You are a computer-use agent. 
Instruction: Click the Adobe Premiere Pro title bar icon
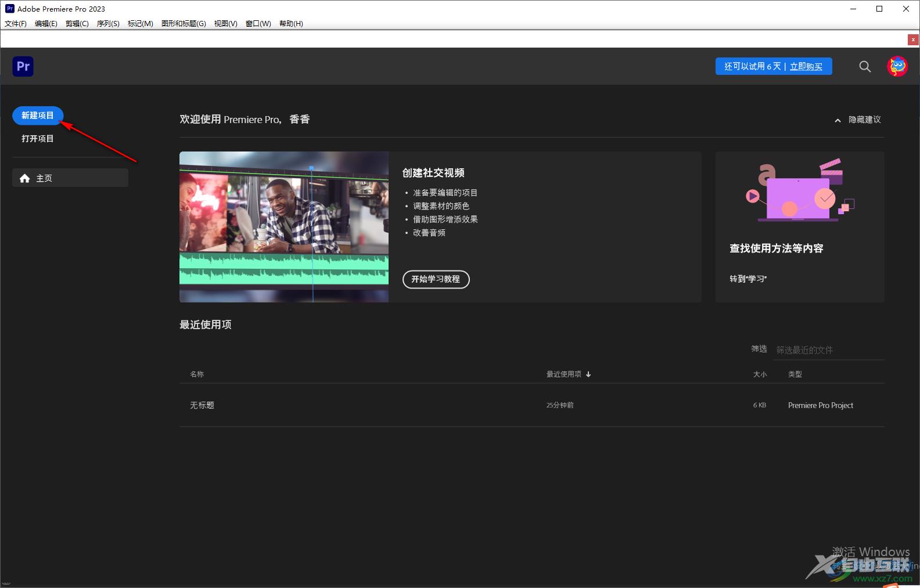[9, 9]
